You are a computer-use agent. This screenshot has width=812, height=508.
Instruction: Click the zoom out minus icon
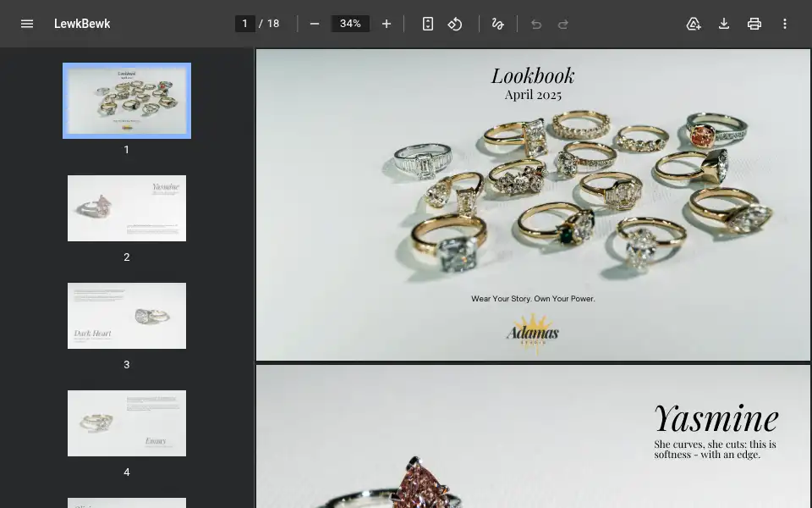(315, 24)
